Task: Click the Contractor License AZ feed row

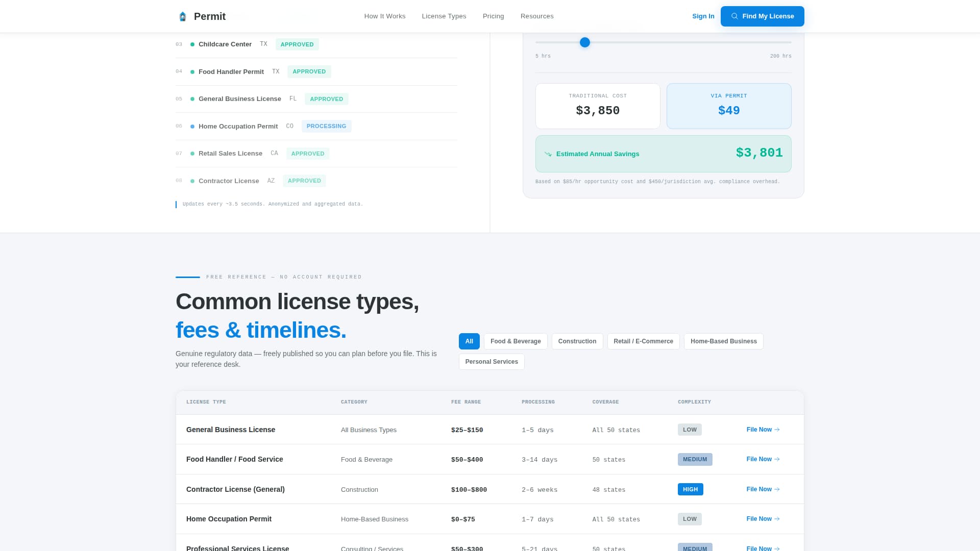Action: pyautogui.click(x=316, y=181)
